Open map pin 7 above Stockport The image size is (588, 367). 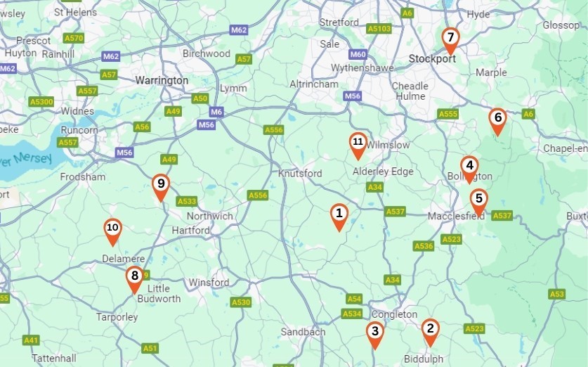point(450,41)
